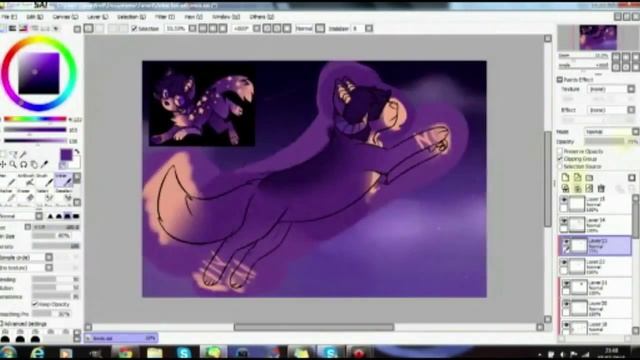The image size is (640, 360).
Task: Hide the highlighted layer's eye icon
Action: (566, 242)
